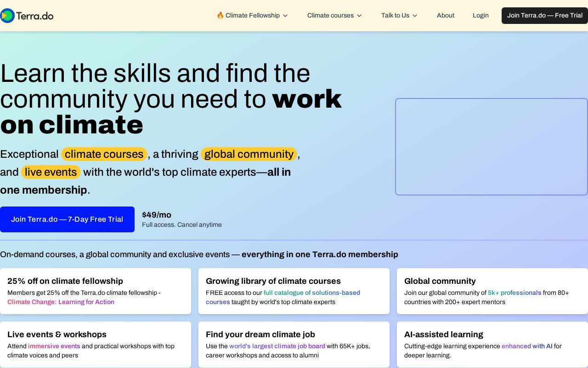The width and height of the screenshot is (588, 368).
Task: Expand the Talk to Us chevron
Action: click(415, 16)
